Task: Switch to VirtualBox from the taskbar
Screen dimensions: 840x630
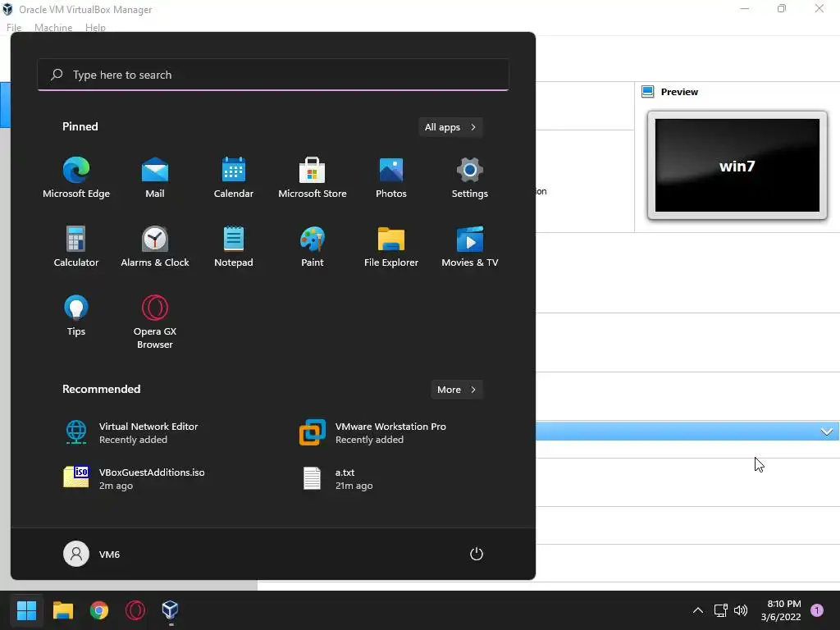Action: 170,609
